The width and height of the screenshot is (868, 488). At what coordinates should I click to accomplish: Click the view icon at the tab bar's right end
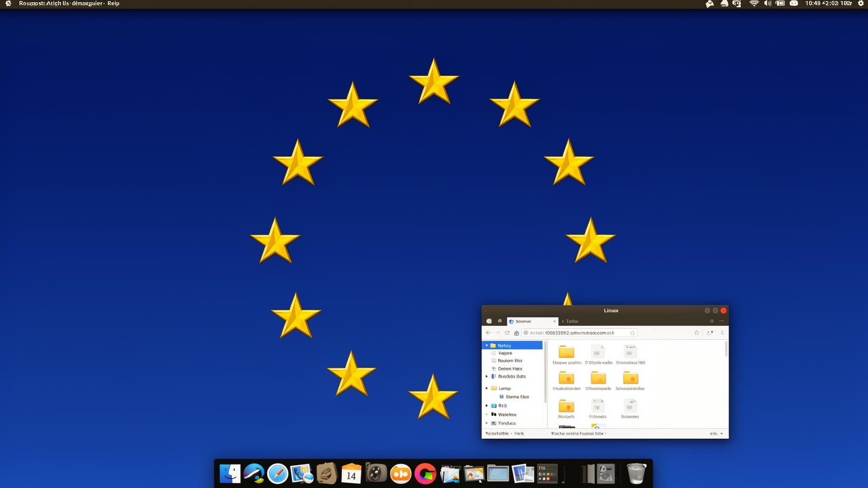click(712, 321)
